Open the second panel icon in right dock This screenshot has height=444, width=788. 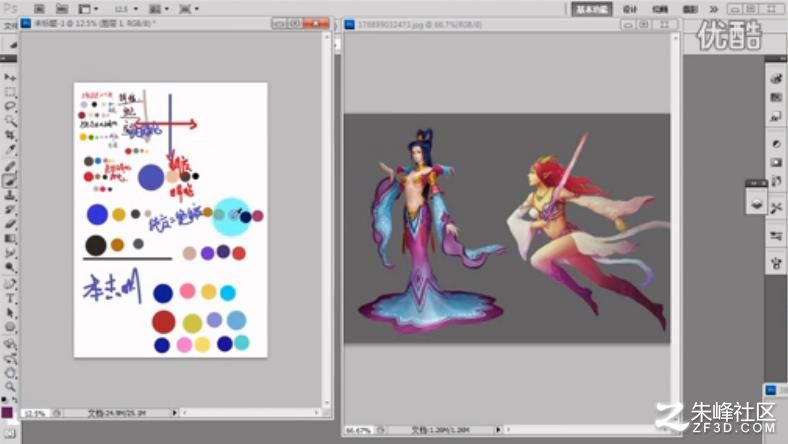[x=776, y=98]
